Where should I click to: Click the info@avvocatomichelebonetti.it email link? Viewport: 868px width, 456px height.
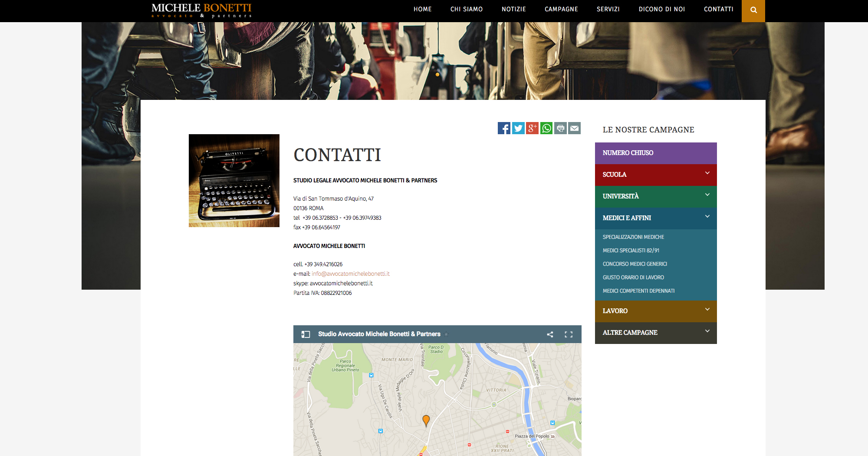350,274
